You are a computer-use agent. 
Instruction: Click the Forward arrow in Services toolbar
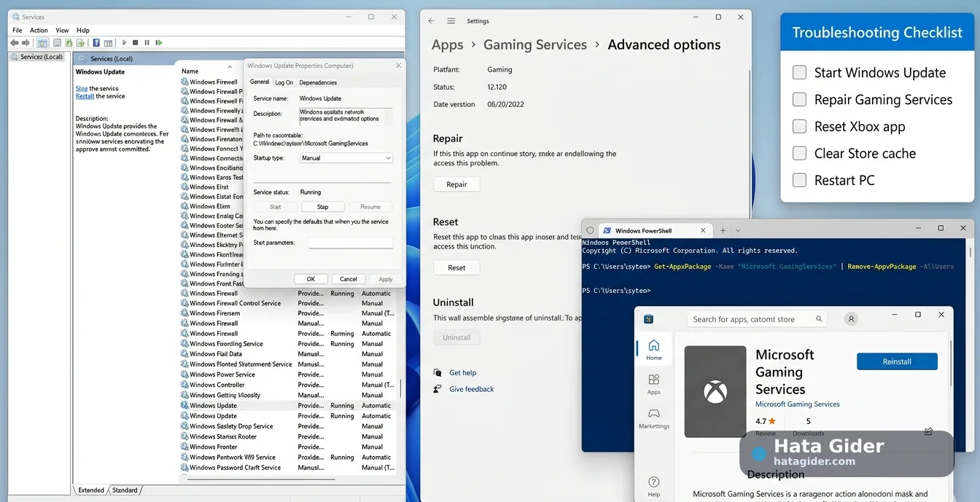click(x=26, y=43)
